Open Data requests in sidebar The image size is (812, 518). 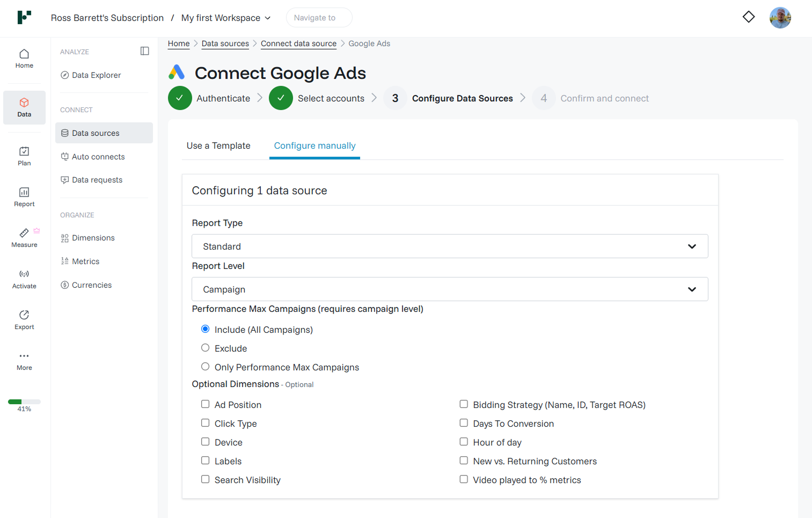click(x=104, y=180)
